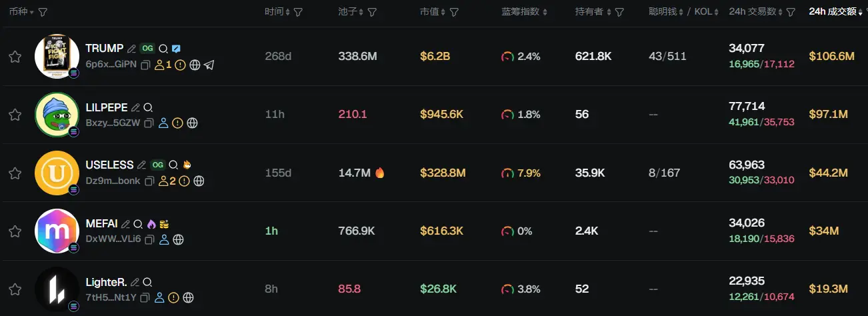This screenshot has height=316, width=868.
Task: View the warning icon on LighteR. row
Action: (x=173, y=297)
